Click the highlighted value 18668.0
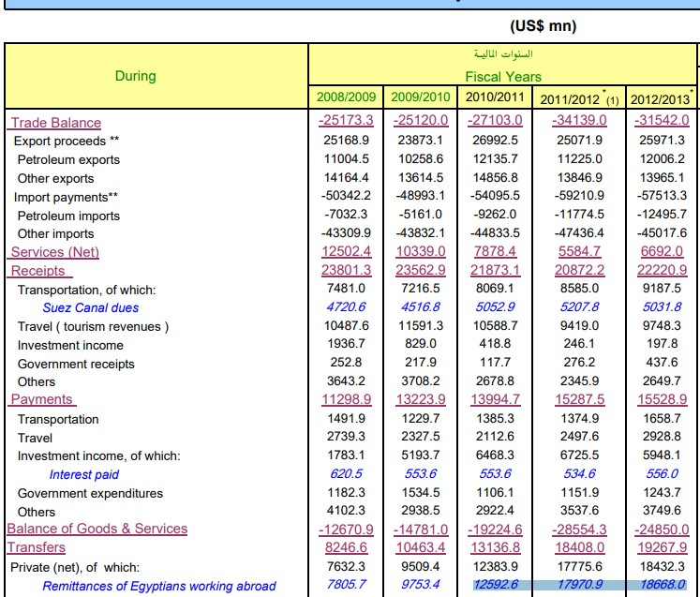 [x=662, y=584]
